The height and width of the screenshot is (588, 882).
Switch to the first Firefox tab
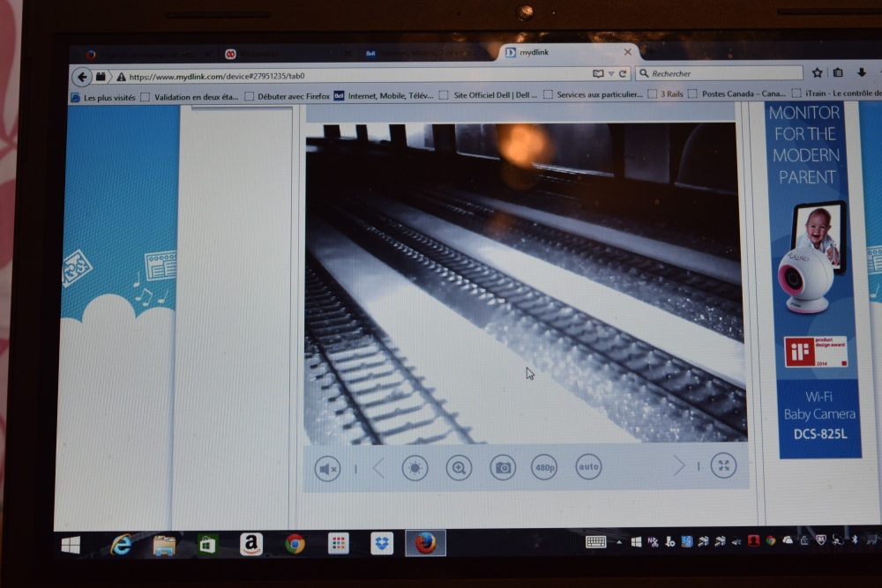coord(147,55)
